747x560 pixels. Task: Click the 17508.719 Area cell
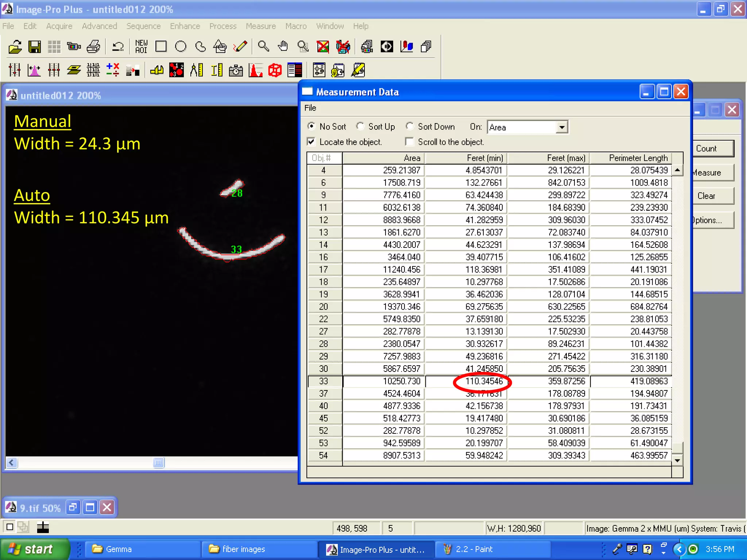[384, 183]
